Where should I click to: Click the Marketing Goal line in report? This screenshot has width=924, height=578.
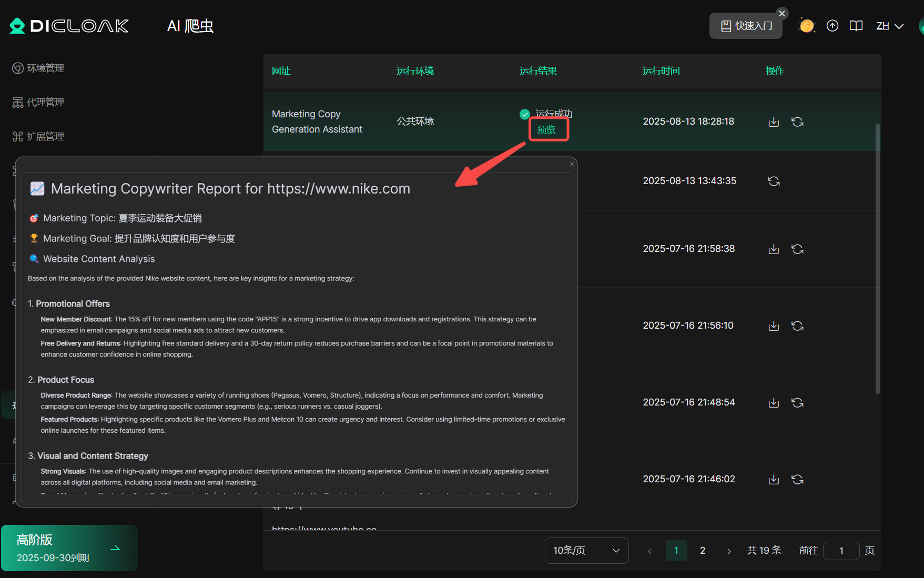point(132,239)
